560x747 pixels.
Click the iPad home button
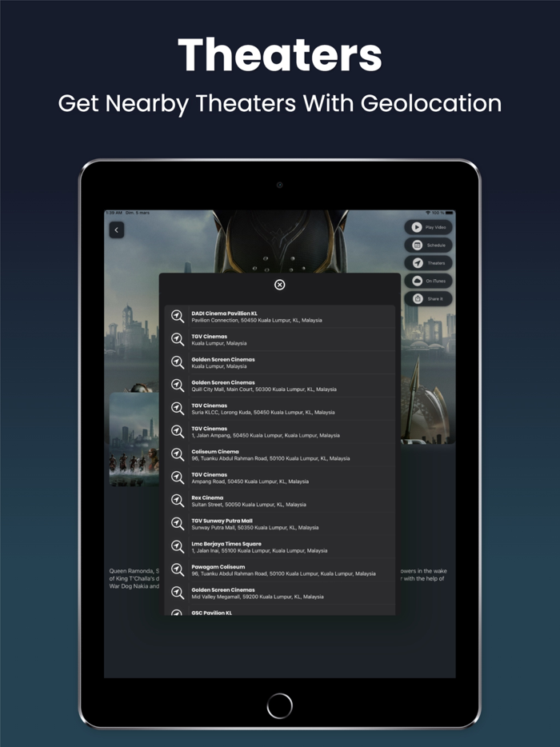[x=280, y=705]
